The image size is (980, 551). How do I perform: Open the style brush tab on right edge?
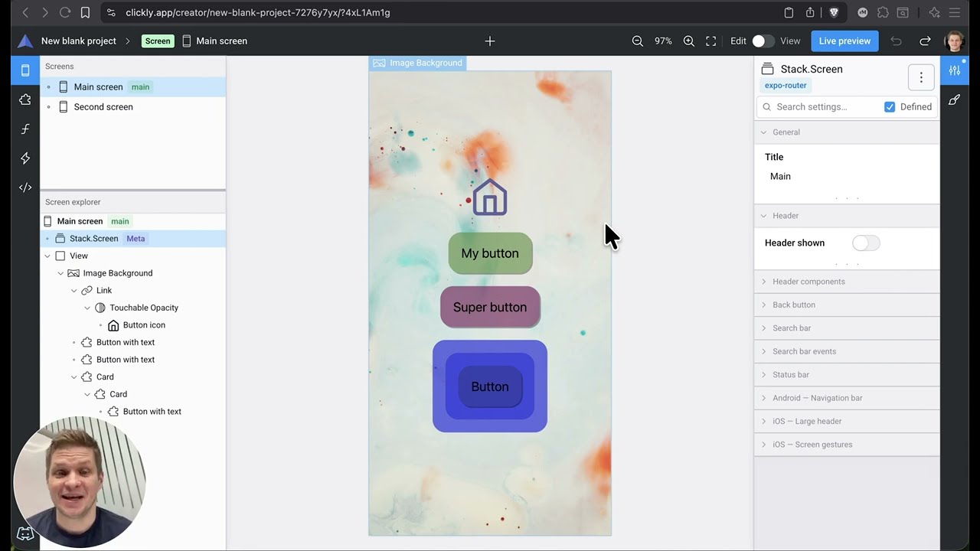pyautogui.click(x=955, y=99)
